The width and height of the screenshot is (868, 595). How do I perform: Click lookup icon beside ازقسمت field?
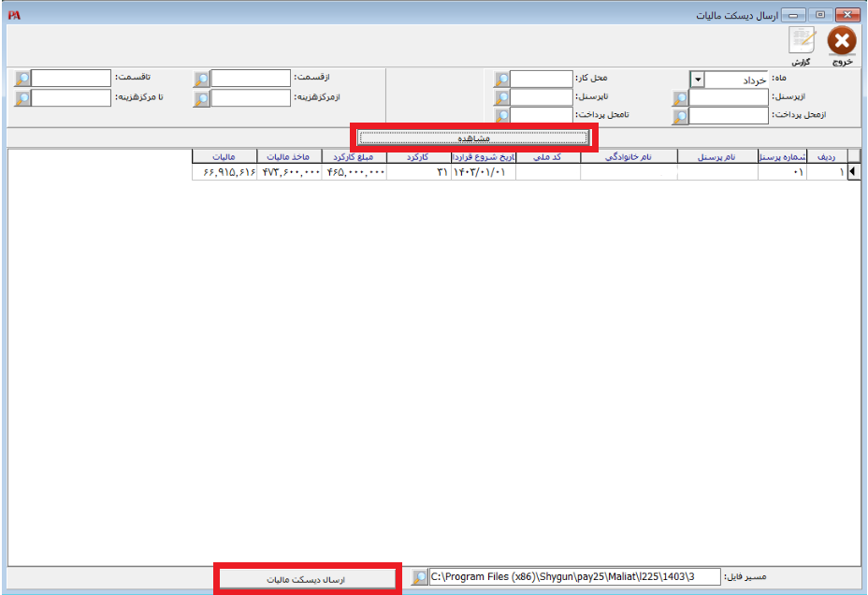(201, 80)
